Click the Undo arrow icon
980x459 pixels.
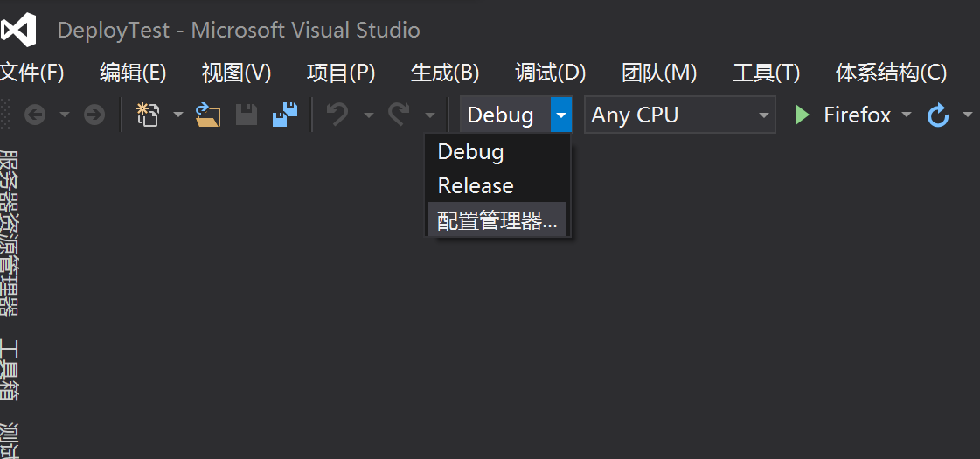click(x=337, y=115)
